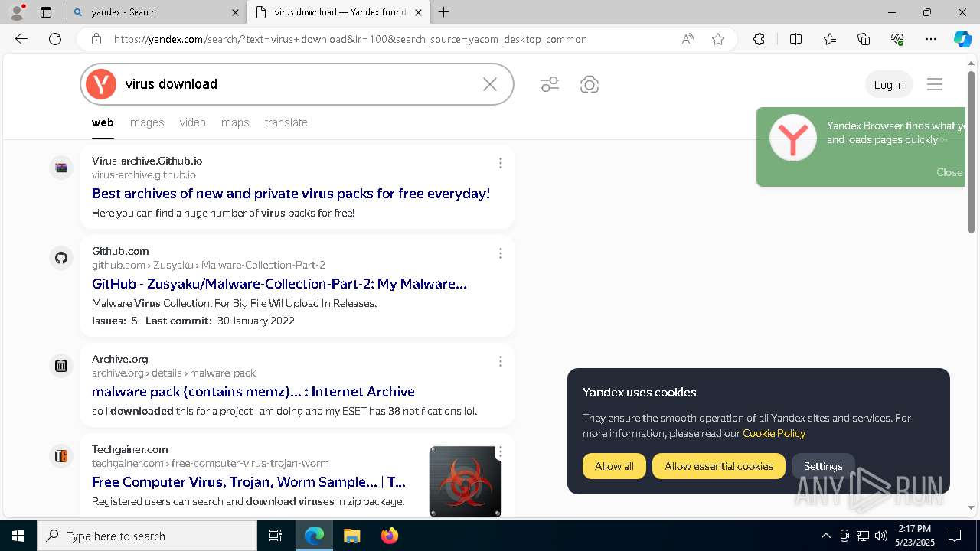This screenshot has height=551, width=980.
Task: Select the web search tab
Action: 103,122
